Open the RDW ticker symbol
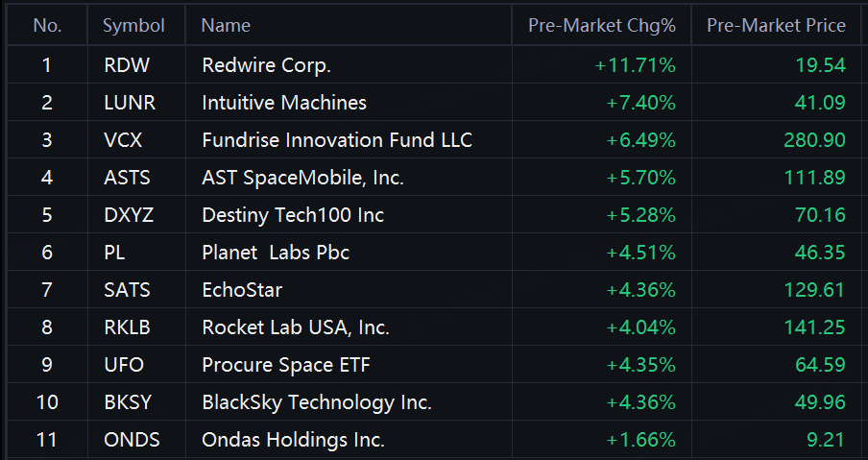Screen dimensions: 868x460 (127, 65)
